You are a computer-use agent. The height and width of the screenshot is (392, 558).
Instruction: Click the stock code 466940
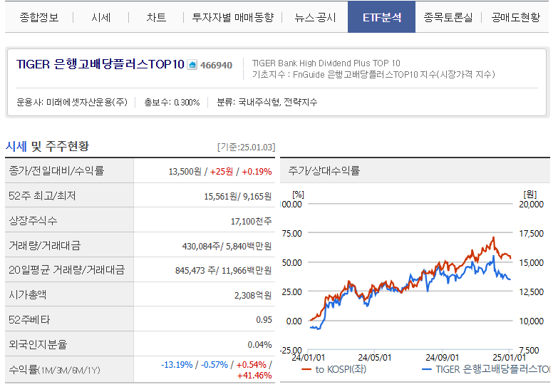tap(216, 65)
